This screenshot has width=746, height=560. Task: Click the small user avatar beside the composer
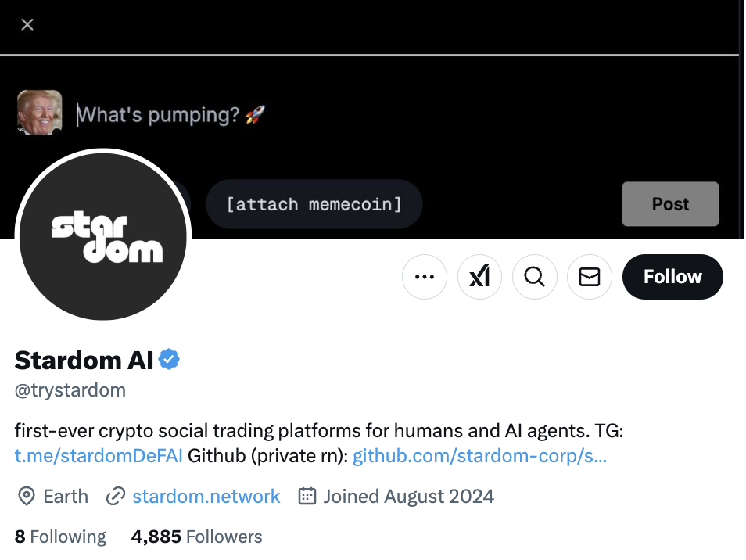click(39, 112)
